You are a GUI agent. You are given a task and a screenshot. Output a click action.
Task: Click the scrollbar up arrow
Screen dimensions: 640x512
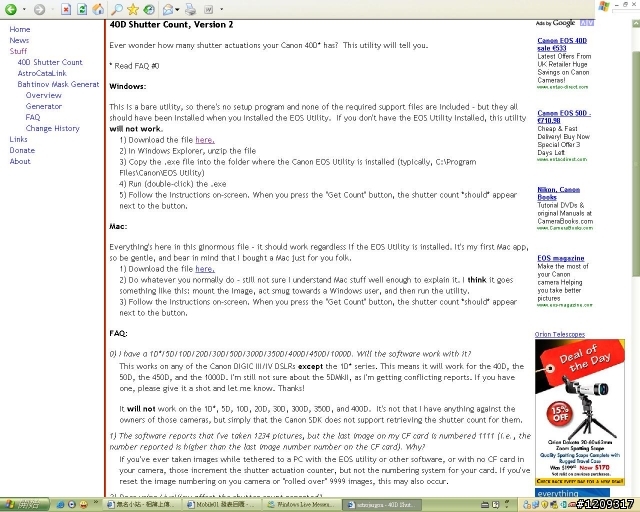click(636, 24)
